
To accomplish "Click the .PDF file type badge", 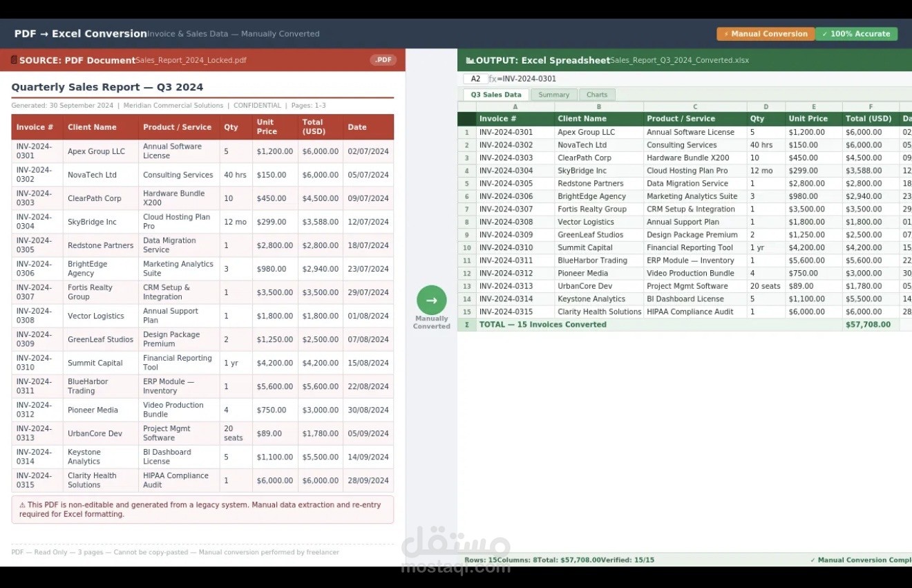I will tap(383, 60).
